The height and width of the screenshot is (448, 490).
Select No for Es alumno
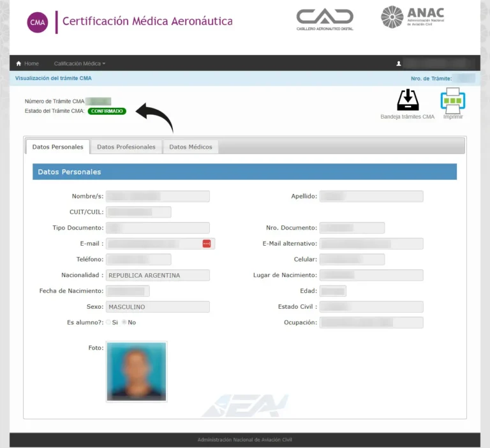click(x=124, y=322)
